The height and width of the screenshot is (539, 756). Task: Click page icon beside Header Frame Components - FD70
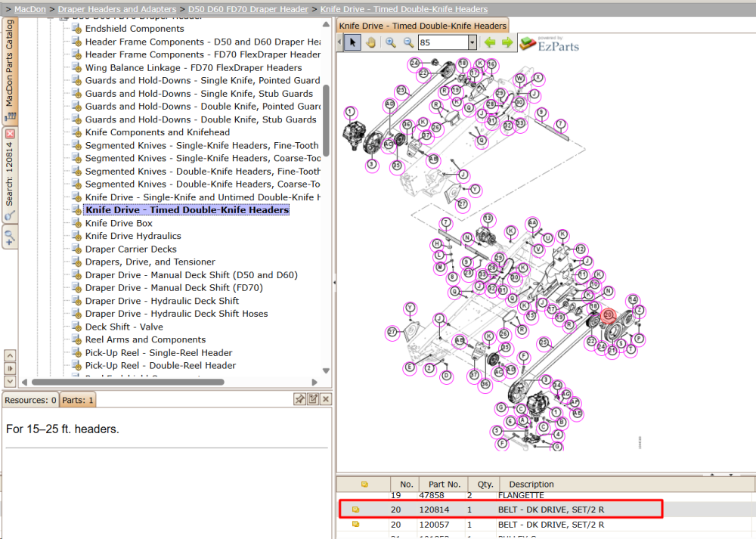(76, 54)
